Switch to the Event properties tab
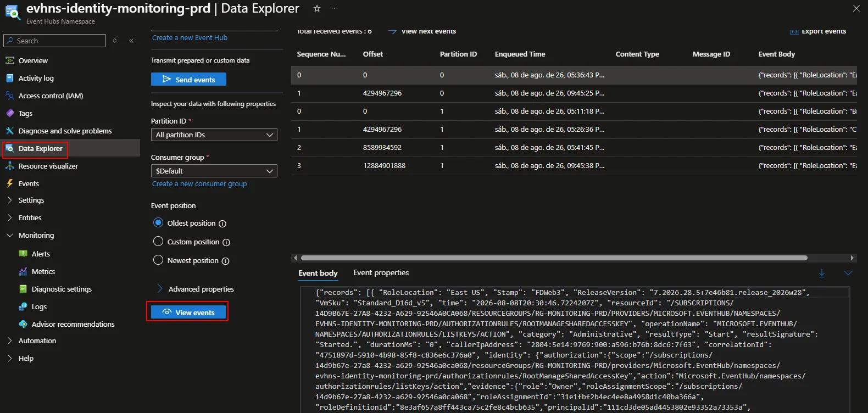868x413 pixels. point(381,272)
